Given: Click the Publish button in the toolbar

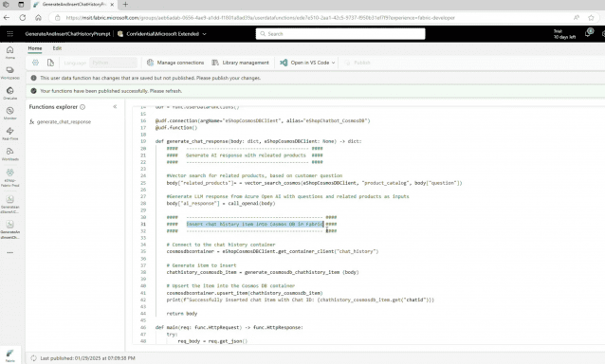Looking at the screenshot, I should (357, 63).
